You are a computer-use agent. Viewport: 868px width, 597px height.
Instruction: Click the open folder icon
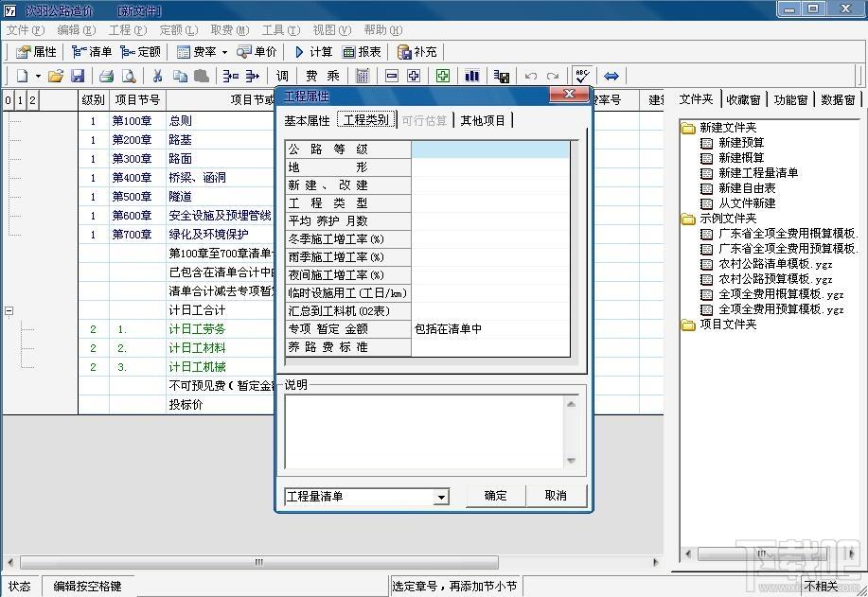coord(55,76)
